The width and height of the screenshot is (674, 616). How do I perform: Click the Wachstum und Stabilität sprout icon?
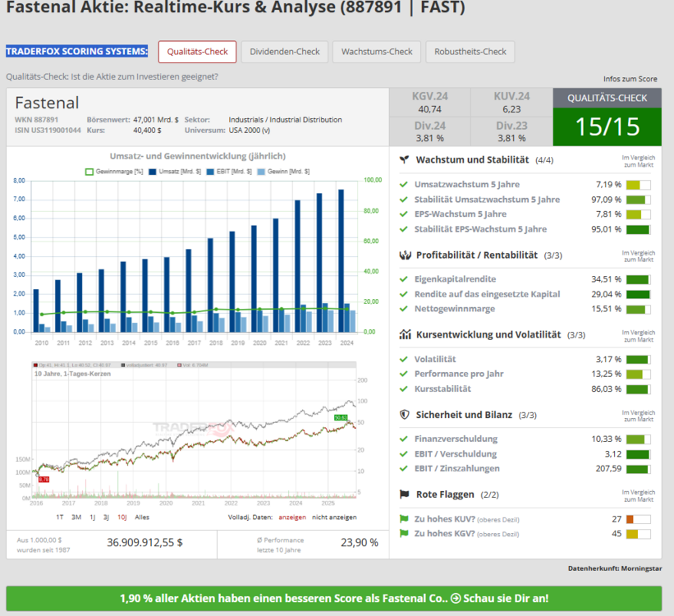click(405, 159)
